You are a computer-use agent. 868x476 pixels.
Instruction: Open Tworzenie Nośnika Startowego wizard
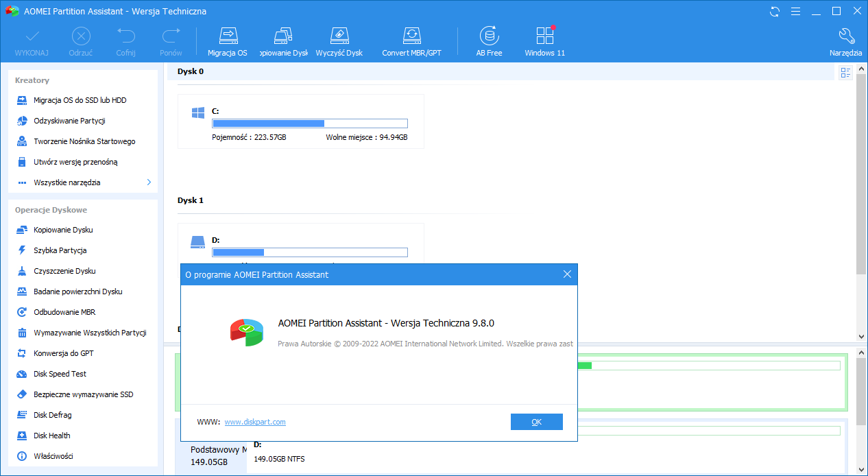coord(84,141)
